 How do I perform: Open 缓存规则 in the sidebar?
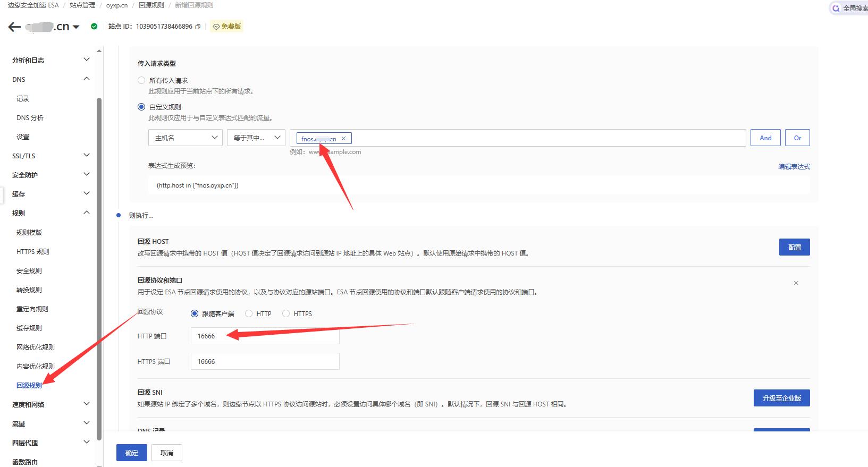pyautogui.click(x=29, y=328)
